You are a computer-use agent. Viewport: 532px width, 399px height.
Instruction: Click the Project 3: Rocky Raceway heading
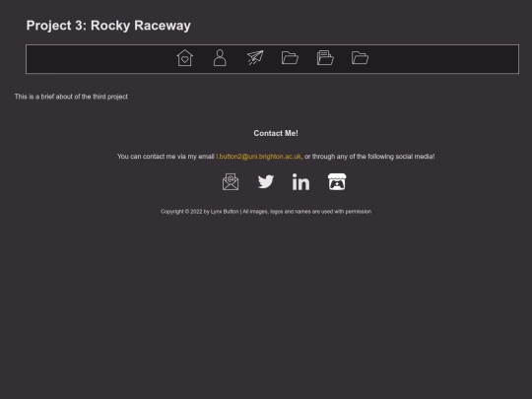(x=108, y=26)
